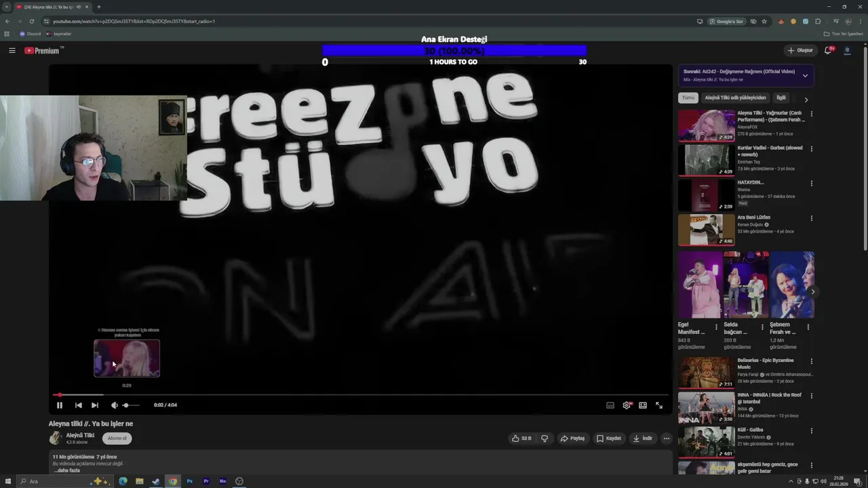Bookmark this page with the star icon

pyautogui.click(x=764, y=21)
